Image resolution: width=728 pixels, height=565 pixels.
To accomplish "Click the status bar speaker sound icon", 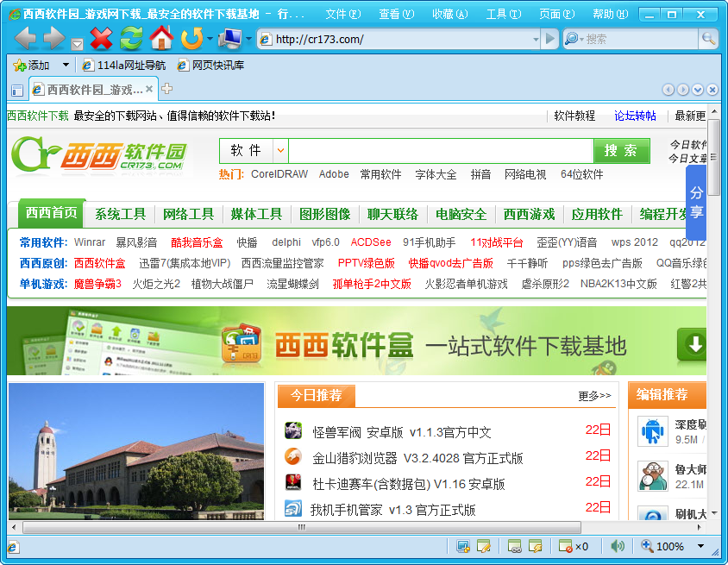I will [x=617, y=546].
